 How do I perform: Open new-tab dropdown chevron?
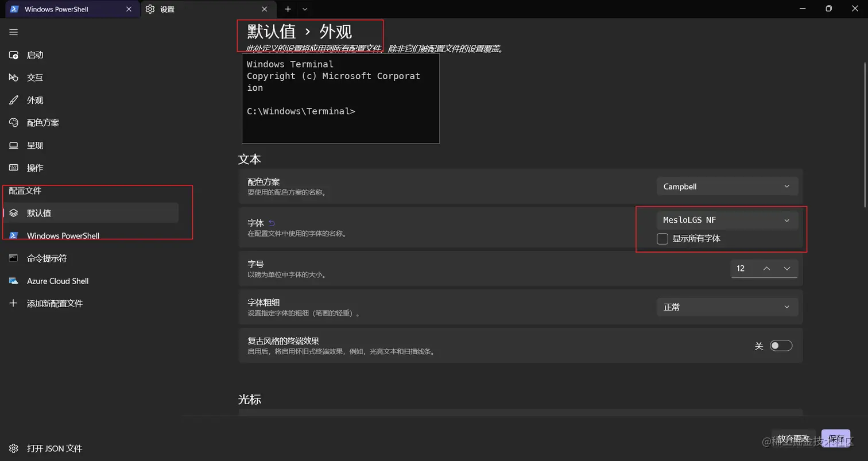305,9
